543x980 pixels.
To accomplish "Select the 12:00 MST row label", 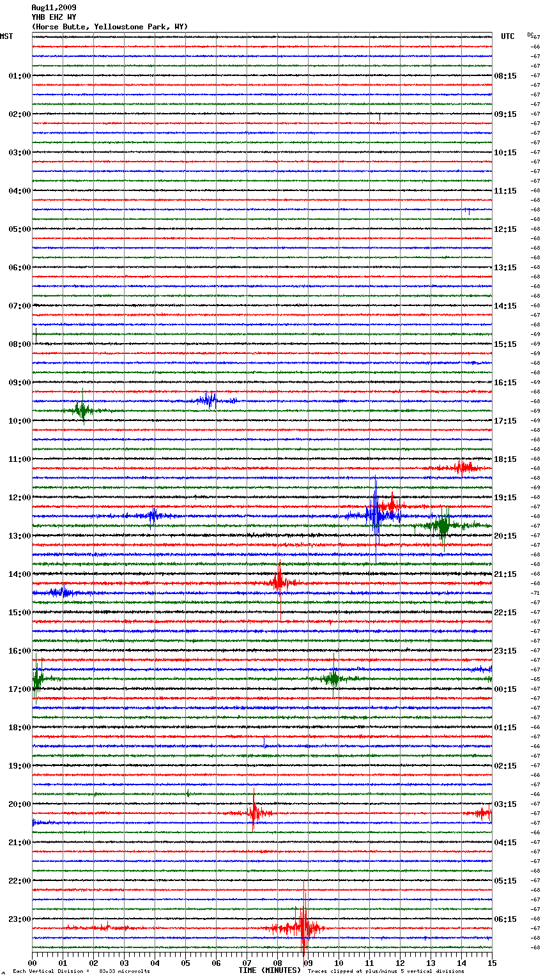I will pos(20,498).
